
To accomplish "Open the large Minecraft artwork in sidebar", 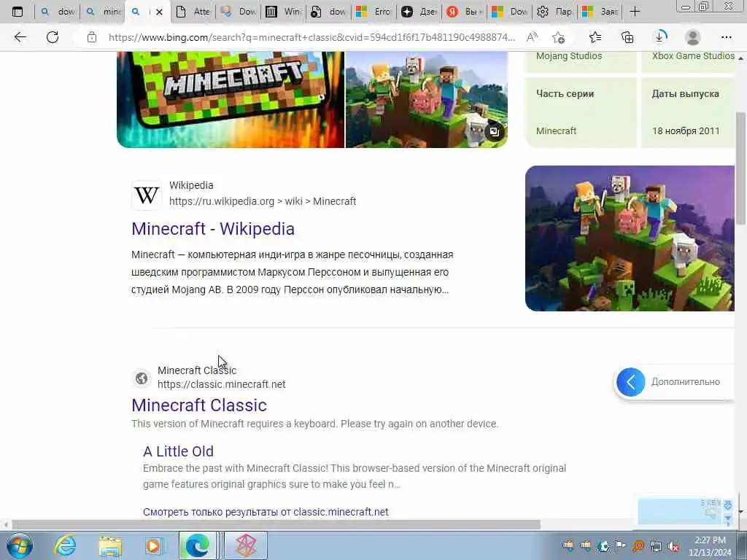I will [x=630, y=238].
